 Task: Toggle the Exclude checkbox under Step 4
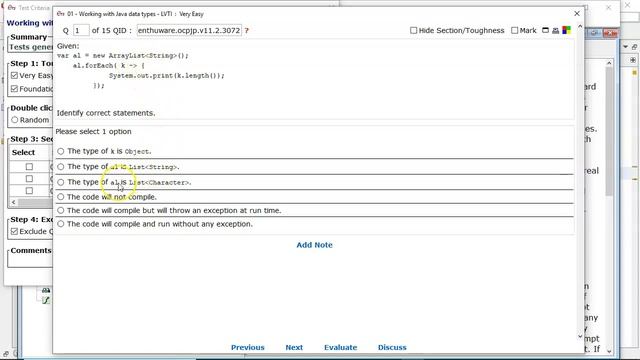click(x=15, y=231)
